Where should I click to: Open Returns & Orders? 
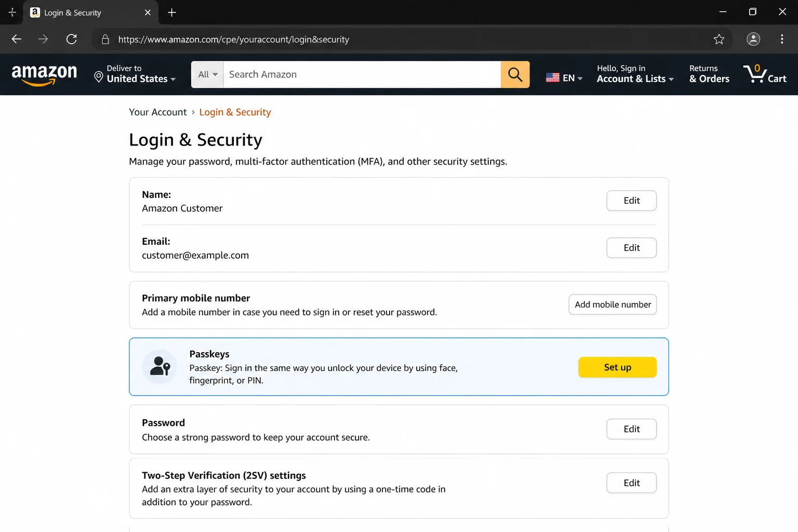pos(709,74)
